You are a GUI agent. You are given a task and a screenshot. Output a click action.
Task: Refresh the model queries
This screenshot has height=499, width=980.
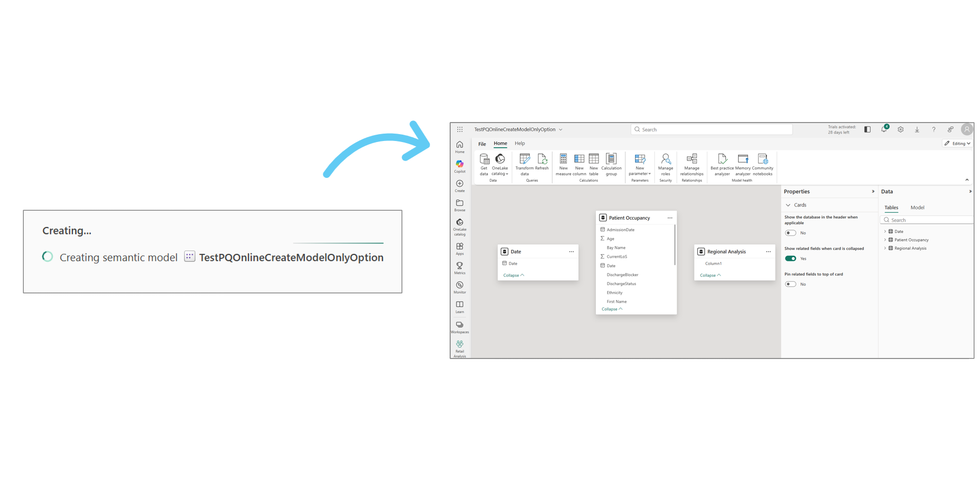(x=542, y=163)
